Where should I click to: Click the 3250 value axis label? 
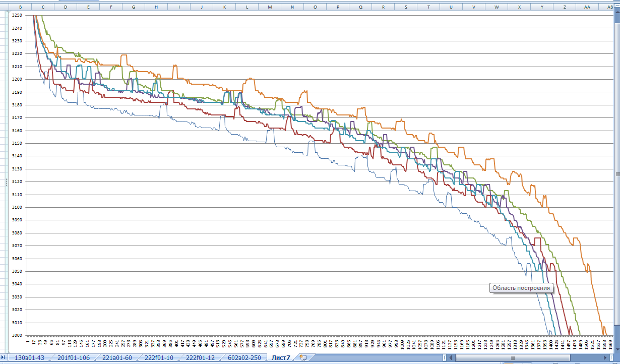pos(17,15)
